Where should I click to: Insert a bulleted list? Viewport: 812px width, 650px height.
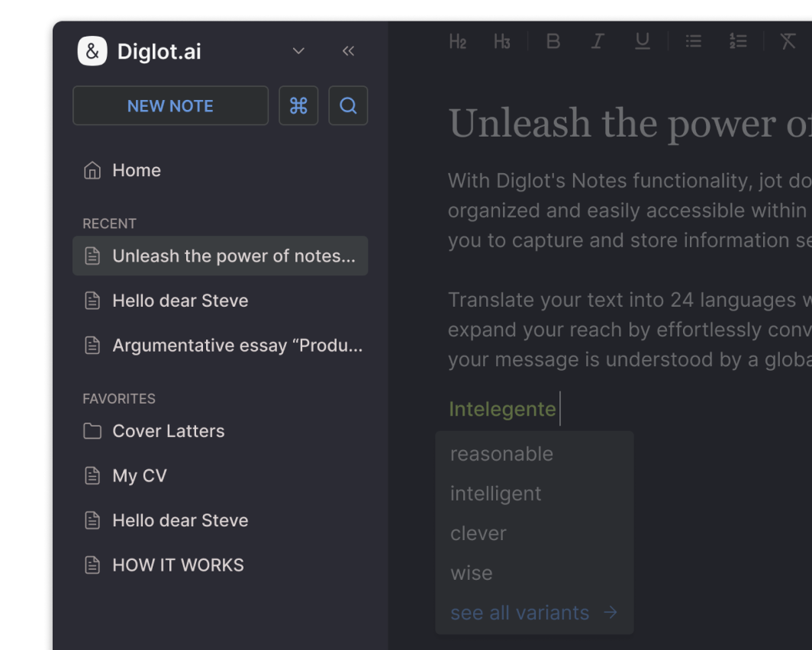(x=693, y=41)
